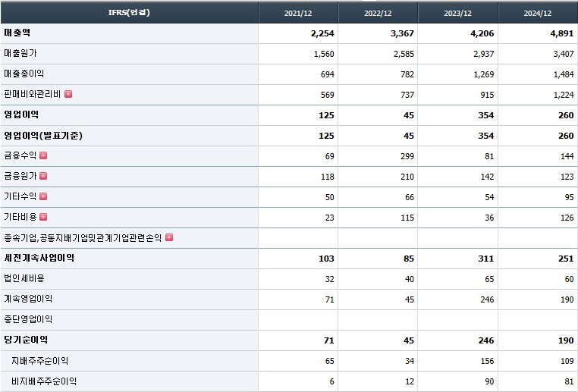Select the 계속영업이익 row label
Viewport: 578px width, 392px height.
tap(28, 299)
